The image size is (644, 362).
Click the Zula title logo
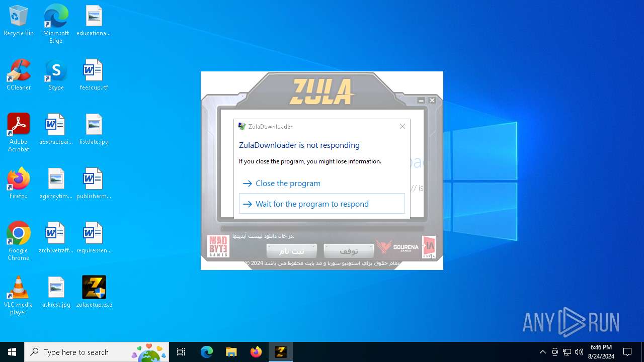tap(322, 92)
